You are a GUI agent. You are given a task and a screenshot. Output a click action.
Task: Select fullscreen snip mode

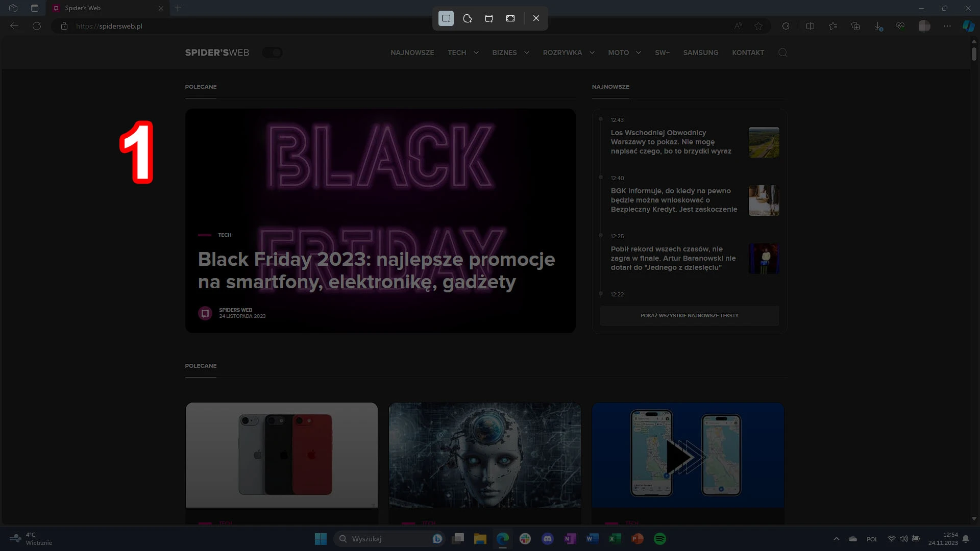(510, 18)
